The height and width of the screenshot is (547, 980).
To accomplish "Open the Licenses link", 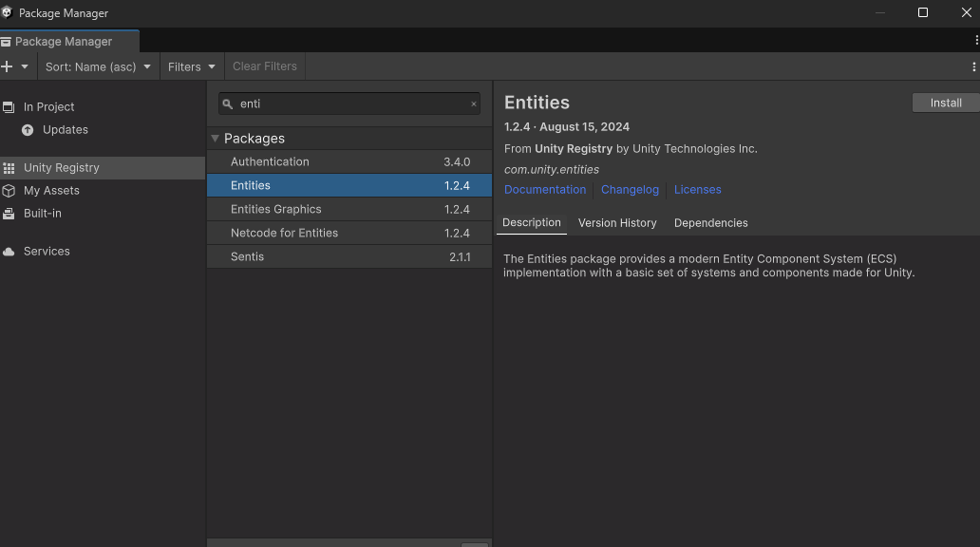I will 698,189.
